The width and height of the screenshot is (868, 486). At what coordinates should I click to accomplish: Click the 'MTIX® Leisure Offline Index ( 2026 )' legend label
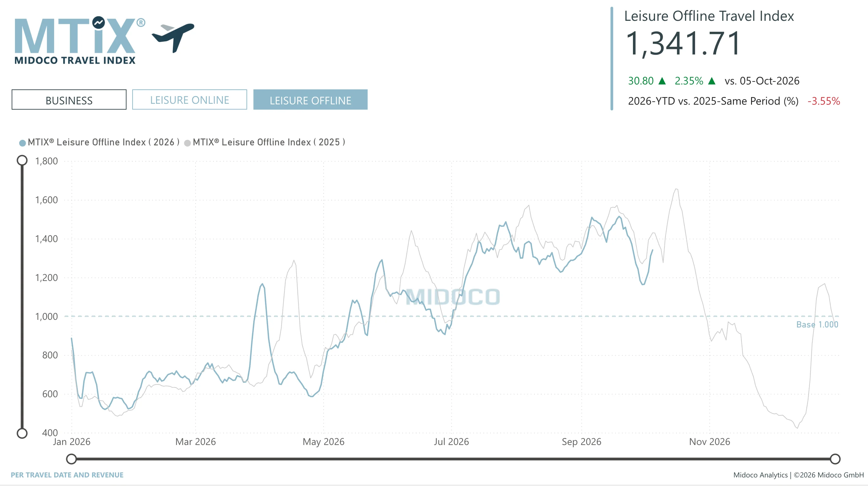[103, 142]
